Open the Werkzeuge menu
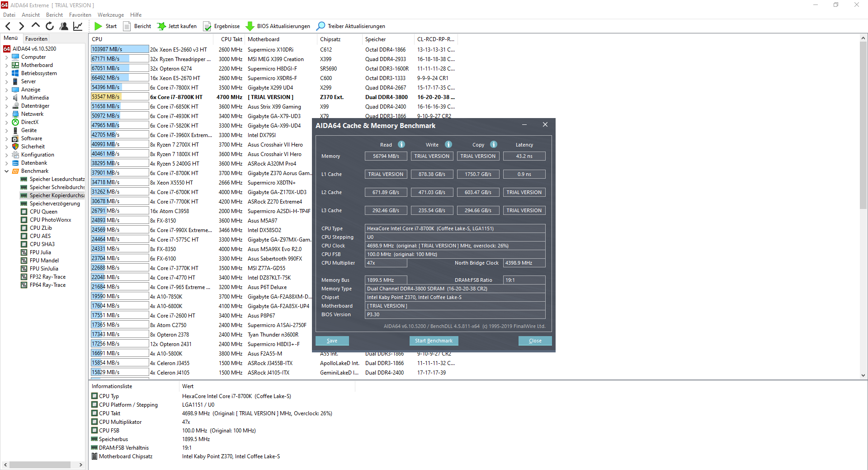This screenshot has height=470, width=868. (x=111, y=15)
